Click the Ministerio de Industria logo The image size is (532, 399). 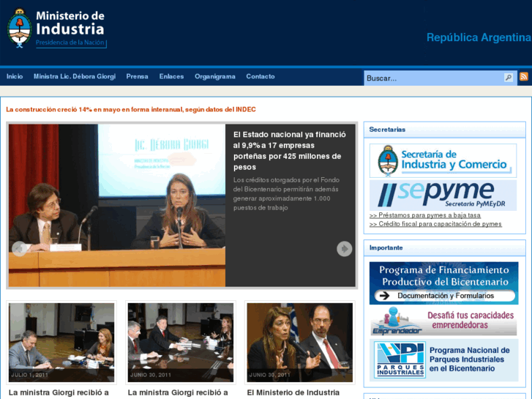pyautogui.click(x=56, y=29)
